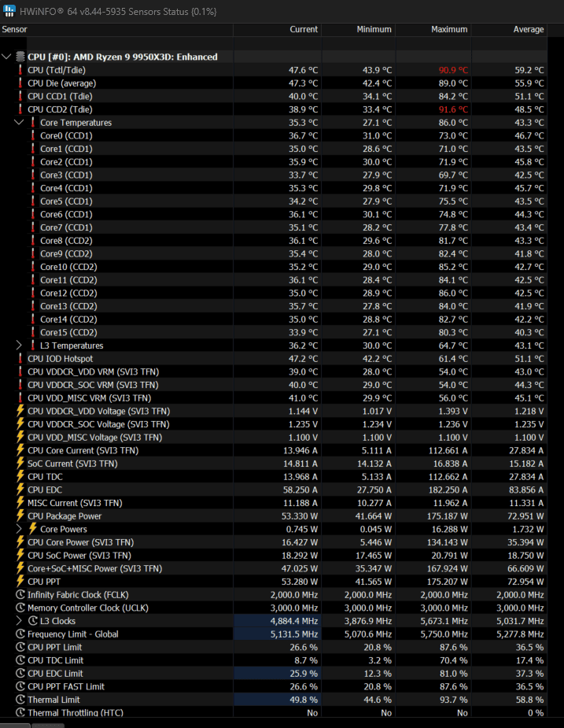Click clock icon of CPU PPT Limit

click(x=20, y=647)
